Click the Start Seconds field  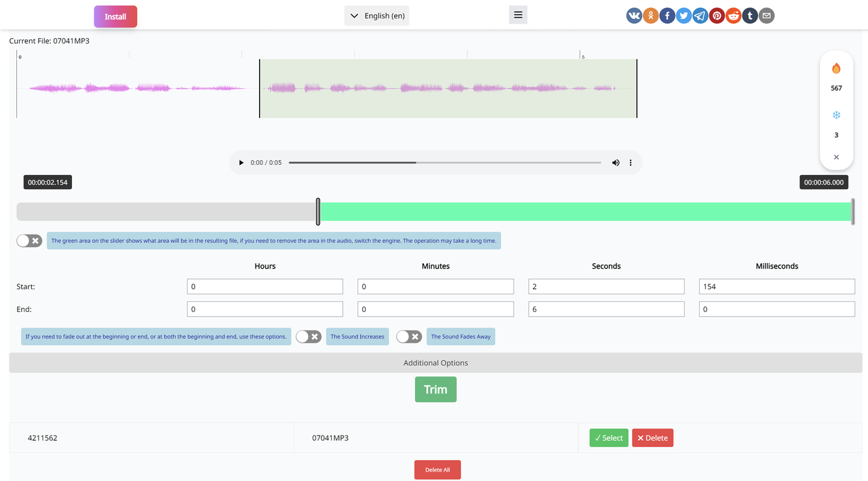point(606,286)
